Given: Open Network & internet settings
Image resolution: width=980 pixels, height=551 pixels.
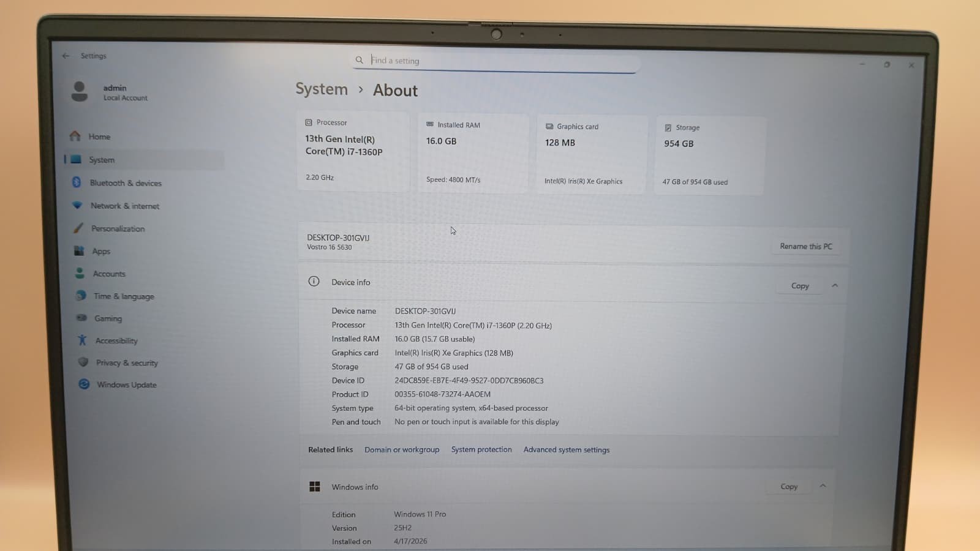Looking at the screenshot, I should tap(125, 206).
